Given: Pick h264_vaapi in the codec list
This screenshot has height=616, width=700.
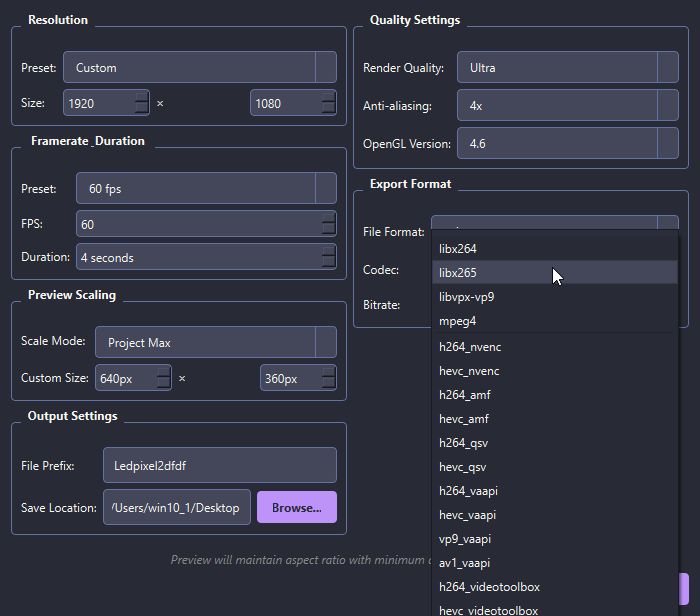Looking at the screenshot, I should [x=555, y=491].
